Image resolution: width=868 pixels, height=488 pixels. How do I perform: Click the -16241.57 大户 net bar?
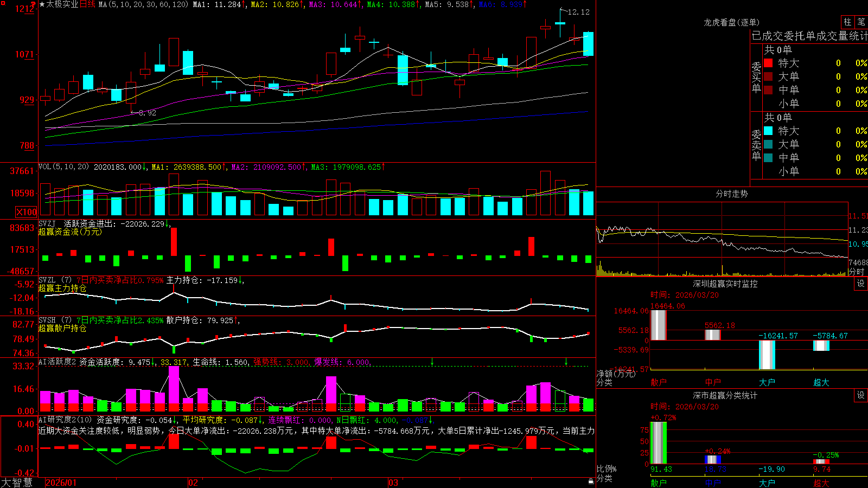[x=767, y=355]
